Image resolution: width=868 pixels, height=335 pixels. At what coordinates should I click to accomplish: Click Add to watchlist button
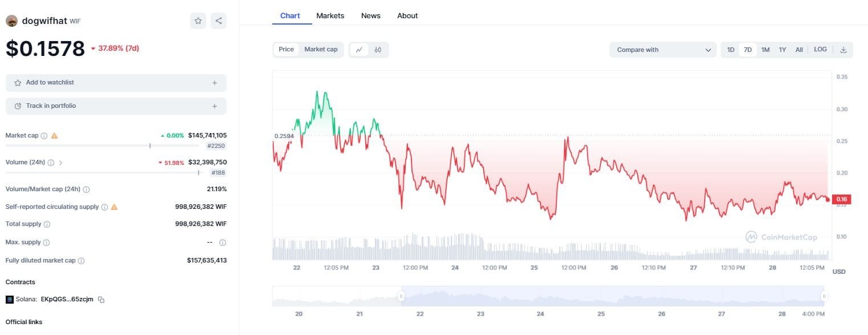tap(116, 83)
